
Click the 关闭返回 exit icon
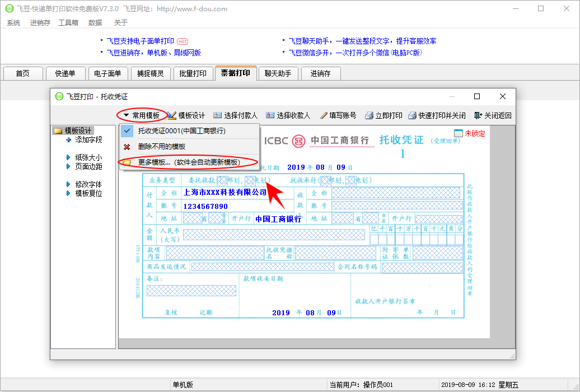point(478,115)
